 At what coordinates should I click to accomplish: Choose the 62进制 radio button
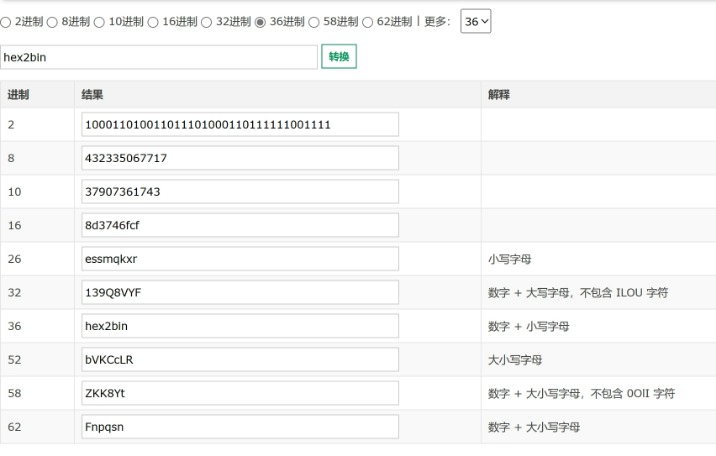pos(368,21)
